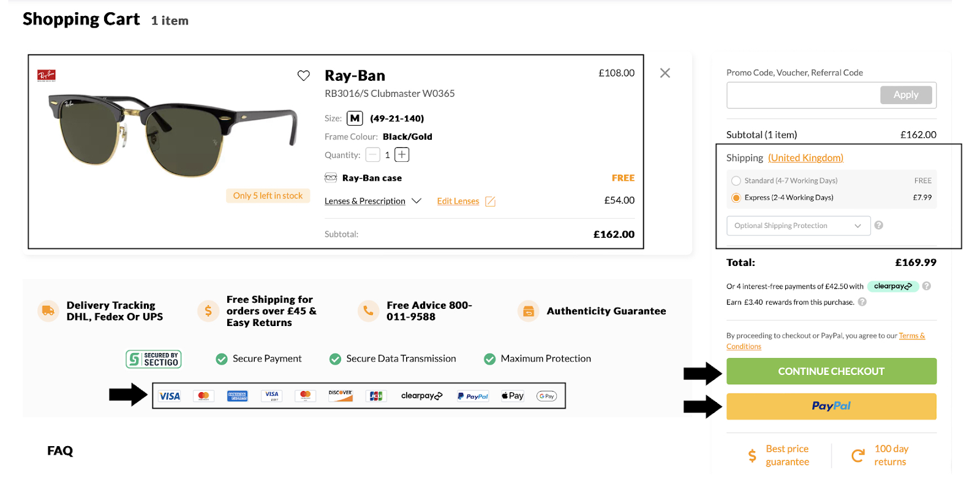Expand Lenses & Prescription chevron
The height and width of the screenshot is (478, 980).
[x=417, y=201]
